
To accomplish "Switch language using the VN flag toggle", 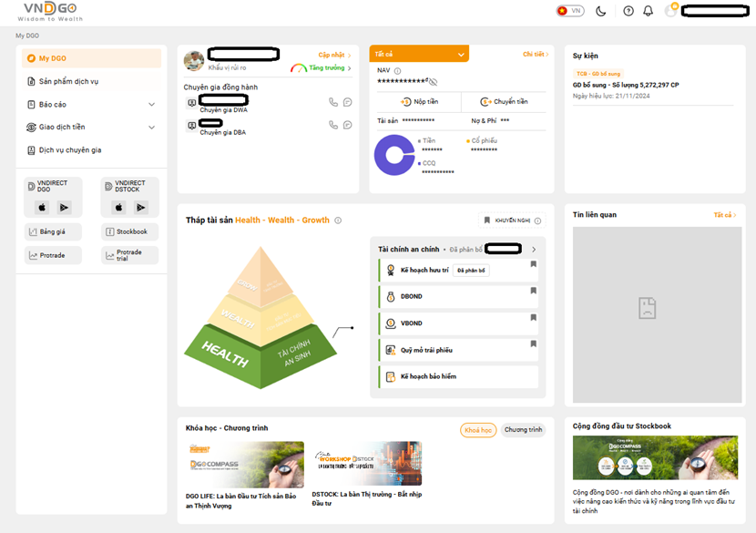I will 570,11.
